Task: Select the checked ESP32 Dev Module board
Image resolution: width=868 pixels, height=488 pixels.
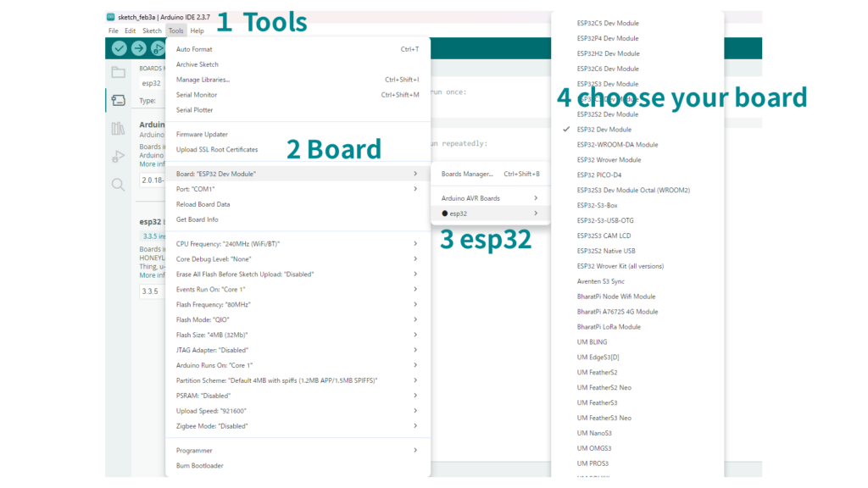Action: coord(604,130)
